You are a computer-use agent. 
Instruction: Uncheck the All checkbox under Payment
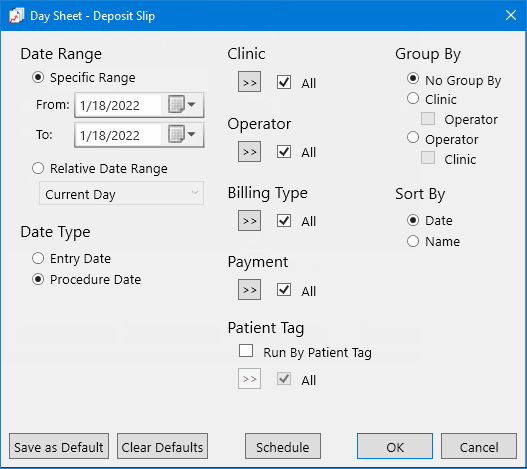point(284,289)
